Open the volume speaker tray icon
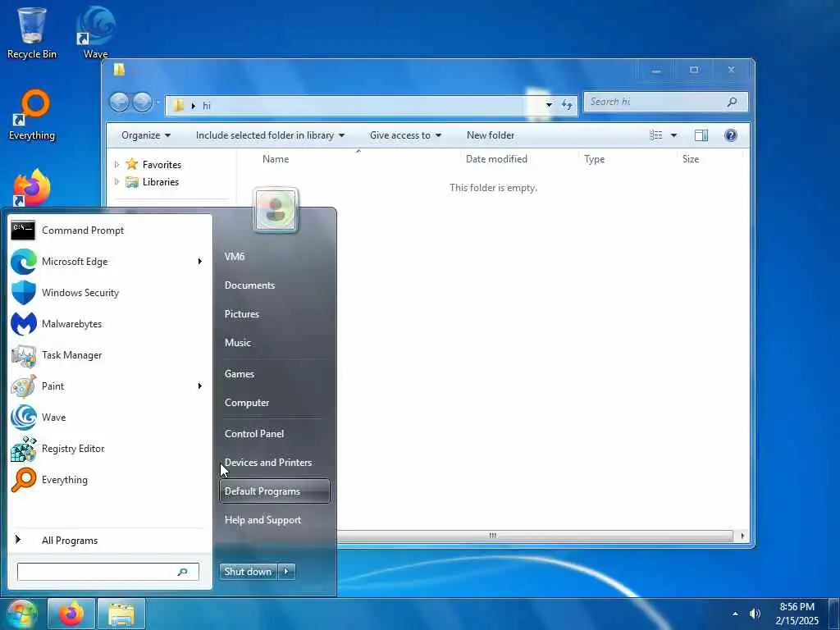This screenshot has height=630, width=840. [756, 614]
